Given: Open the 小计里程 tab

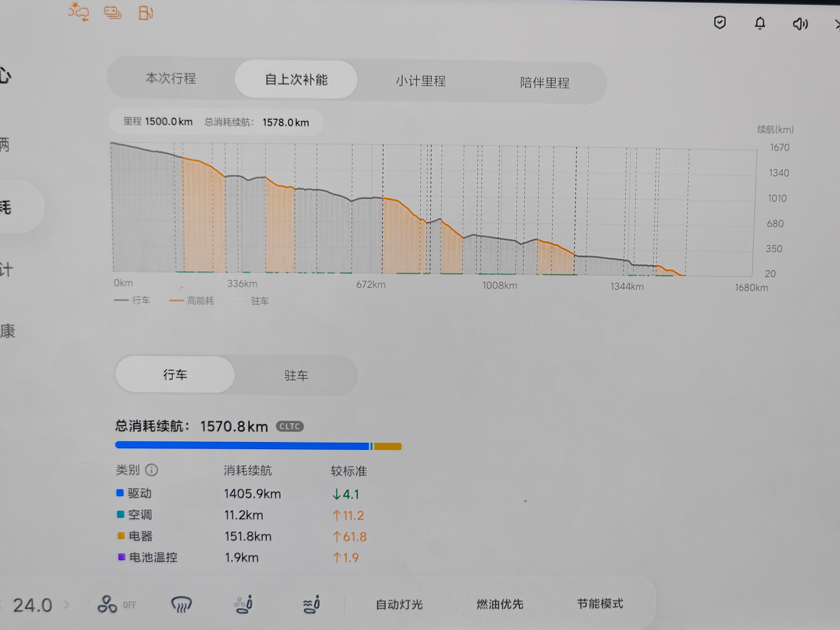Looking at the screenshot, I should [421, 81].
